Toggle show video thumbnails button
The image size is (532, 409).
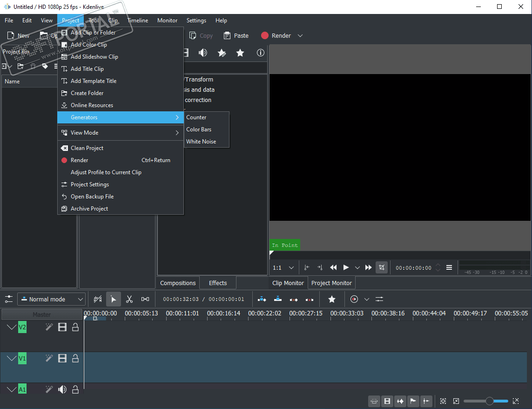pyautogui.click(x=387, y=401)
